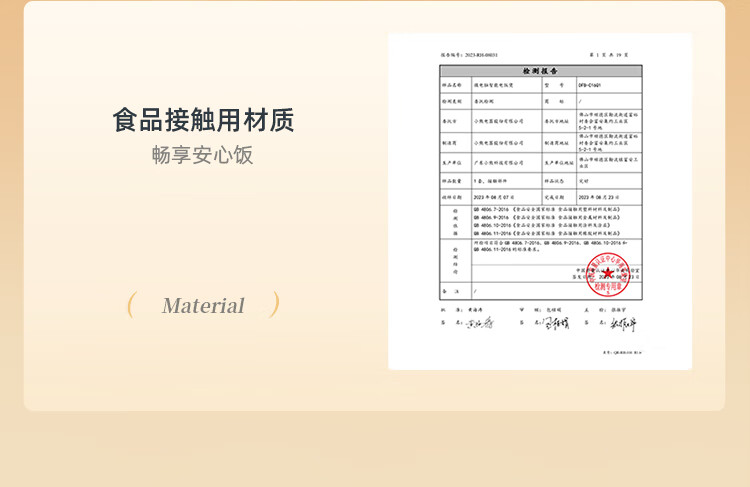This screenshot has height=487, width=750.
Task: Click the 畅享安心饭 subtitle text
Action: 202,155
